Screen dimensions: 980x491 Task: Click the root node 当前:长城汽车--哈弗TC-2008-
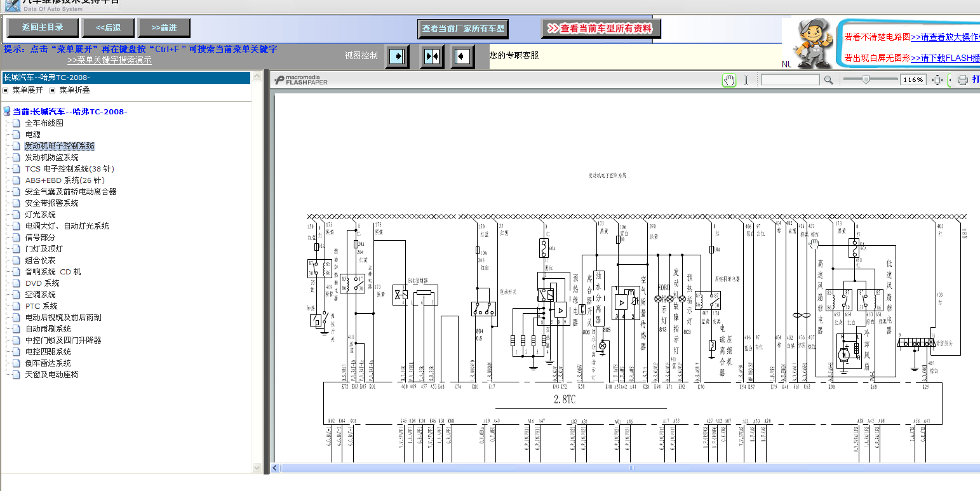pyautogui.click(x=70, y=112)
